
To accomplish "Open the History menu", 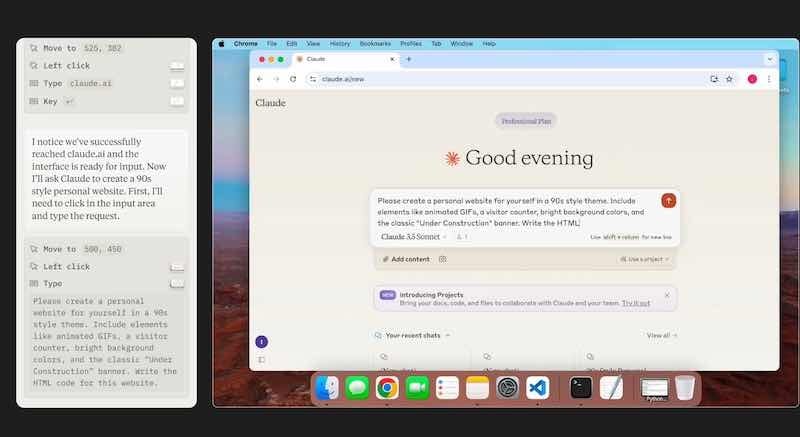I will pyautogui.click(x=340, y=44).
